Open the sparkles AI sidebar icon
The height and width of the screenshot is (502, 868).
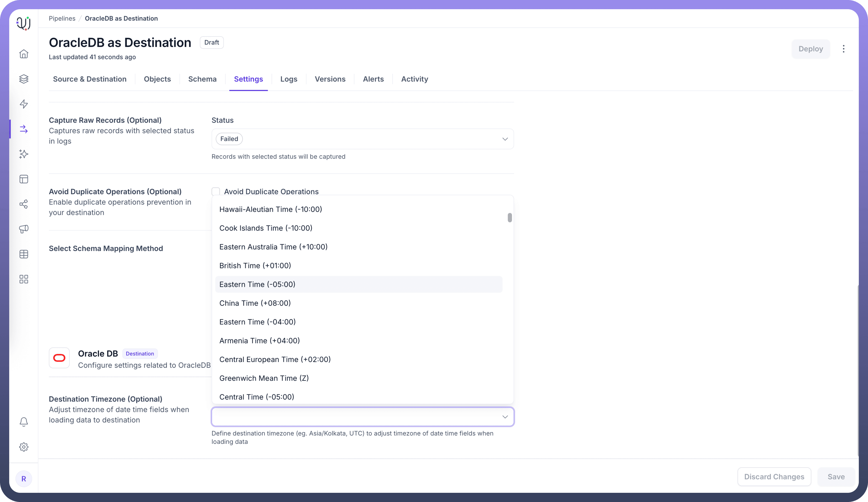[x=24, y=154]
